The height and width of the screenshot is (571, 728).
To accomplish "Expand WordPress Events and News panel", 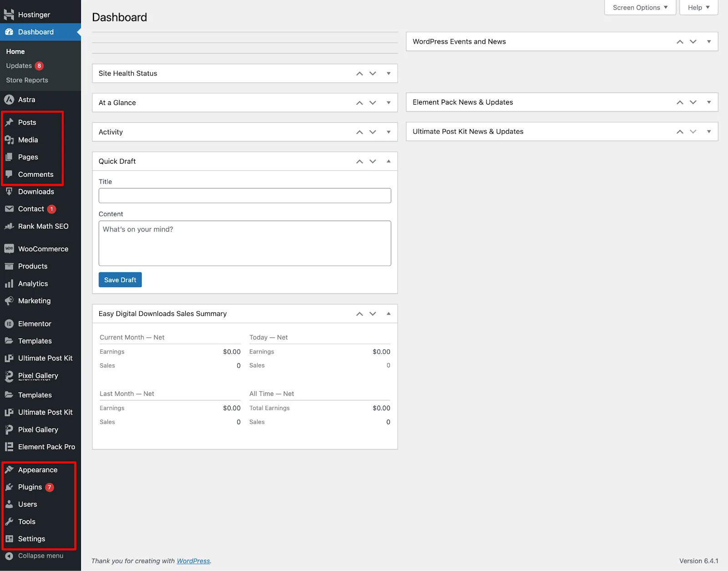I will click(709, 41).
